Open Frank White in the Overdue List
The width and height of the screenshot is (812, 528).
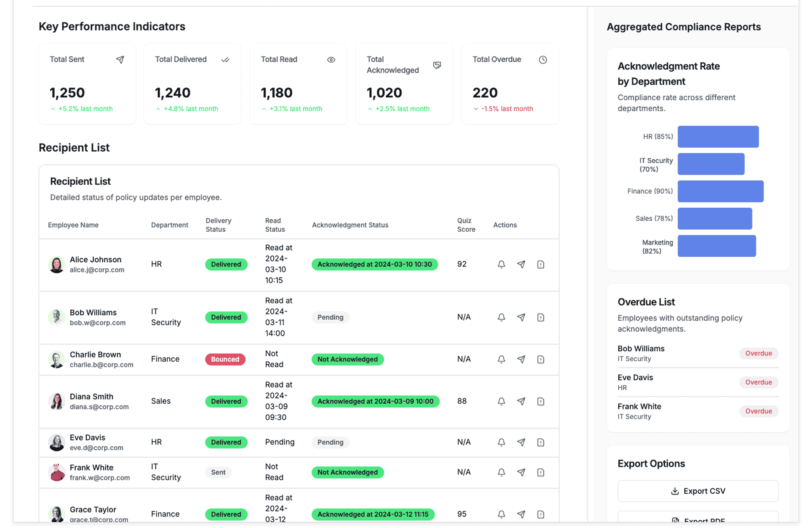coord(639,407)
